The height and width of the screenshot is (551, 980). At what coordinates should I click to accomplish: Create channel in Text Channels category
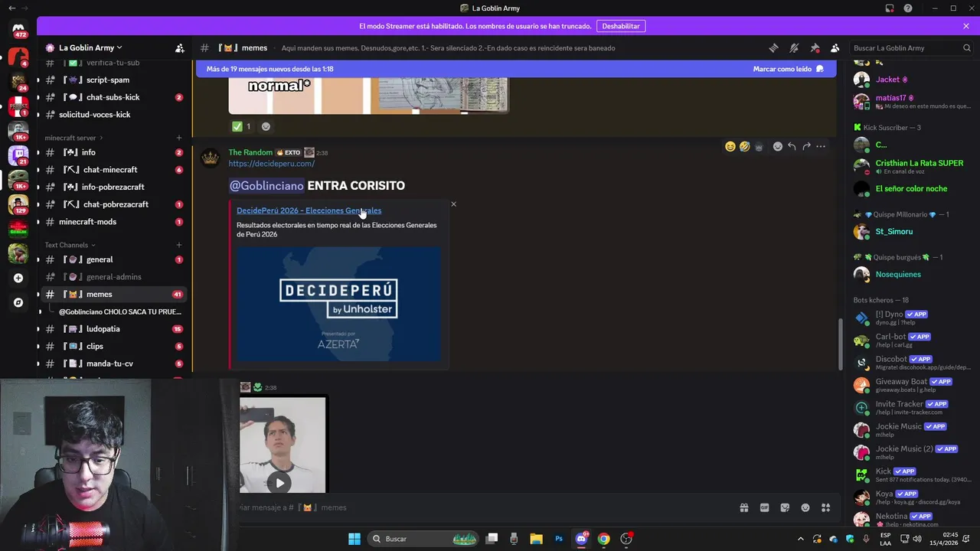click(179, 245)
